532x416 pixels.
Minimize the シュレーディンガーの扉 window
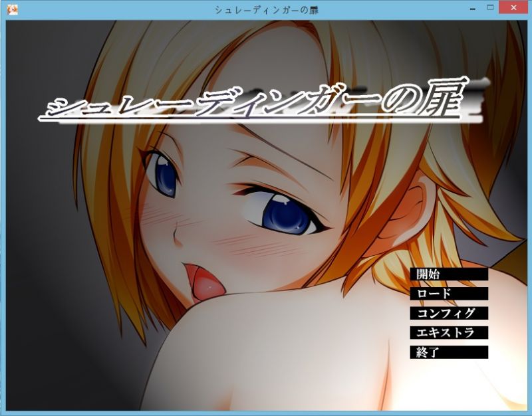(x=473, y=8)
